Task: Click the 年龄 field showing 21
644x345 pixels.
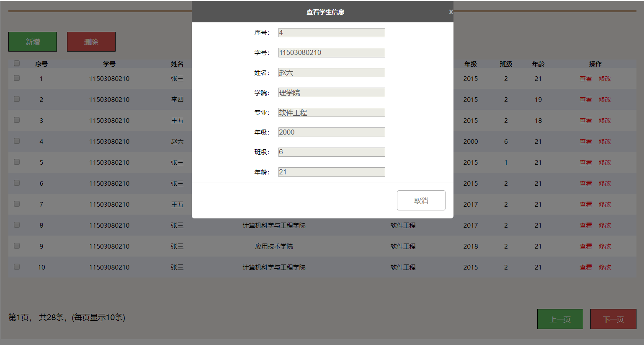Action: (x=332, y=172)
